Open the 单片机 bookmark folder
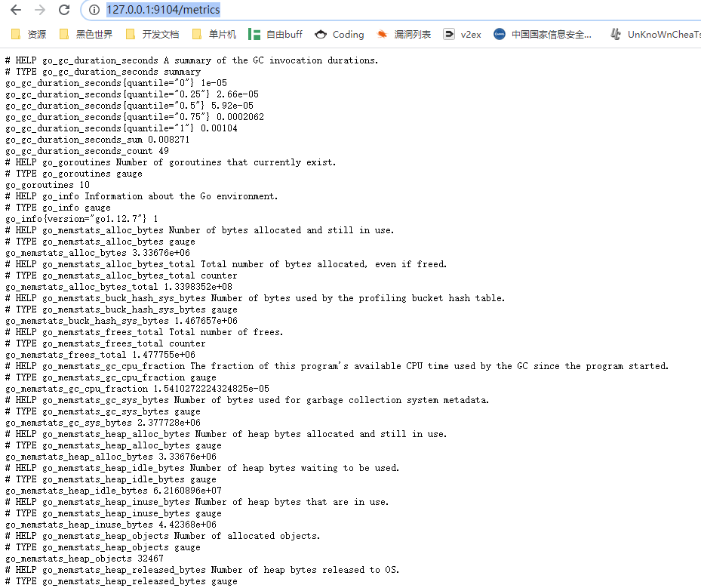701x588 pixels. (x=214, y=34)
